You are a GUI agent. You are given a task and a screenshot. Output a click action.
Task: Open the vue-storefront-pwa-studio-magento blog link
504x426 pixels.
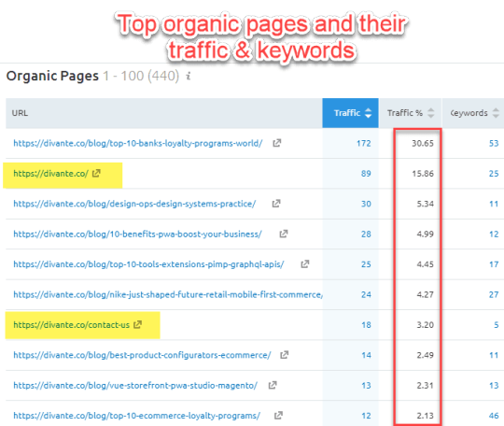pyautogui.click(x=135, y=385)
